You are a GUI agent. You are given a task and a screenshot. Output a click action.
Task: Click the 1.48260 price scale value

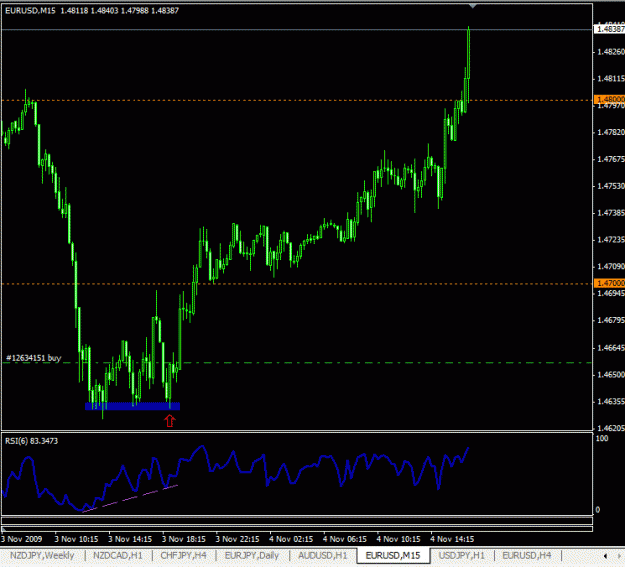tap(610, 52)
